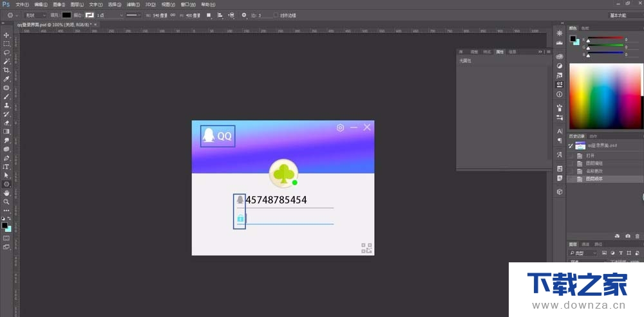Open the gear settings in options bar
Screen dimensions: 644x317
coord(244,15)
